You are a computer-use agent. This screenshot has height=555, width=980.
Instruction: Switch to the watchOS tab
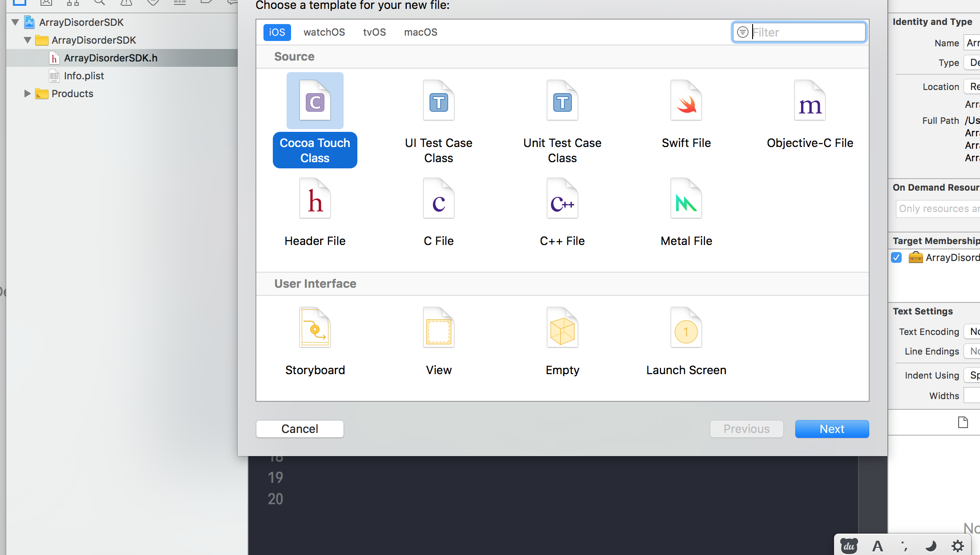coord(324,32)
